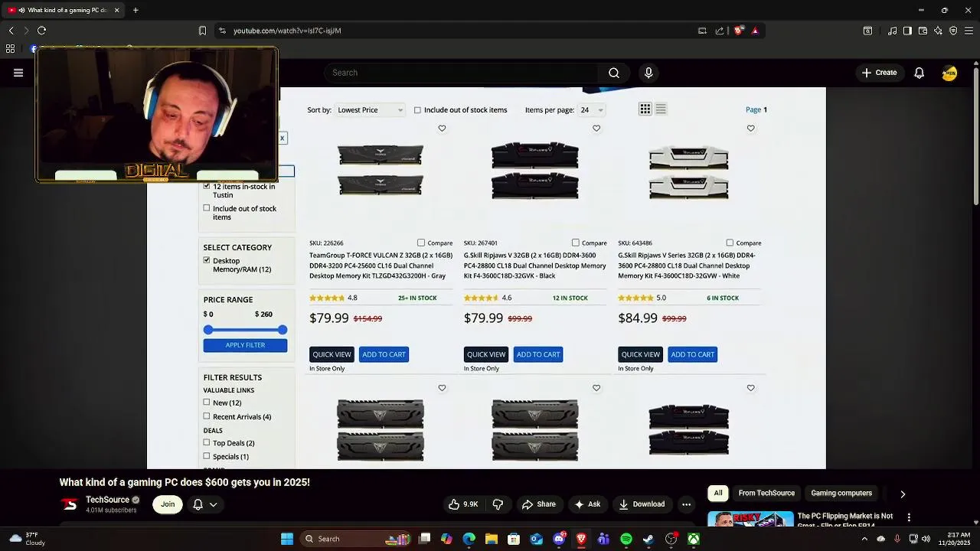Screen dimensions: 980x551
Task: Click the Create button in the header
Action: pyautogui.click(x=879, y=73)
